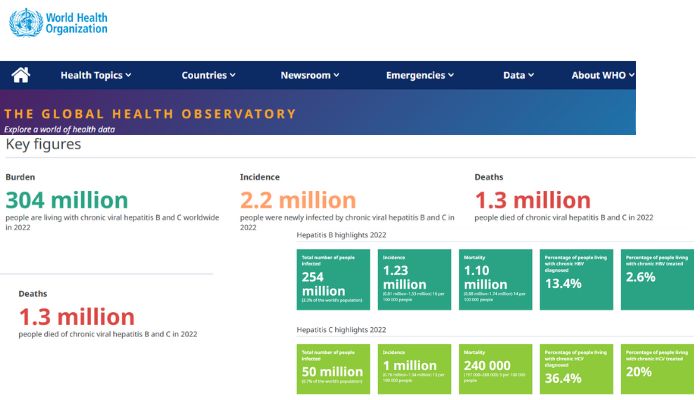Click the 2.6% HBV treated tile
Image resolution: width=700 pixels, height=400 pixels.
pyautogui.click(x=655, y=279)
